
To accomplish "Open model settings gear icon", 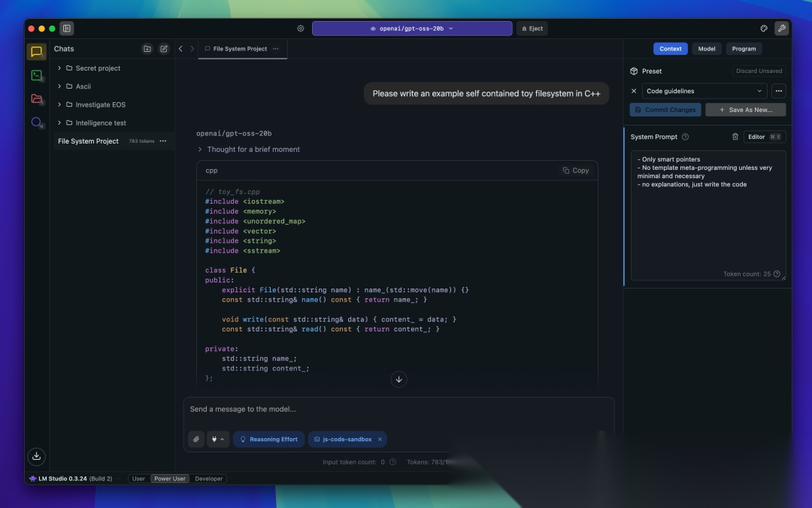I will coord(301,29).
